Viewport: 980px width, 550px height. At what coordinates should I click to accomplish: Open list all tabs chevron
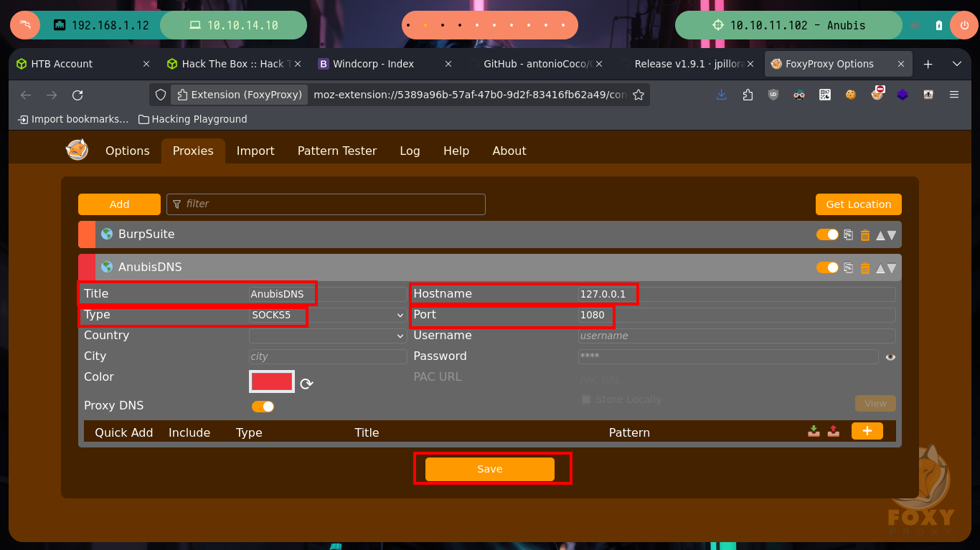tap(956, 64)
